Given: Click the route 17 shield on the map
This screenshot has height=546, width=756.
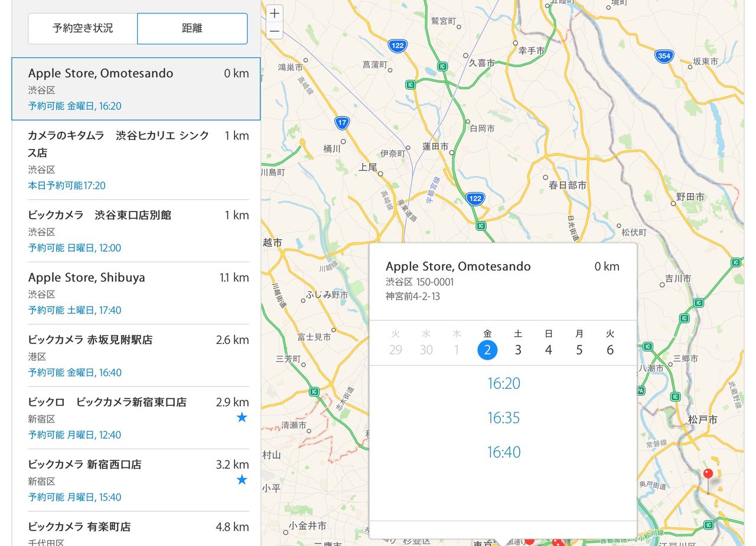Looking at the screenshot, I should 342,123.
